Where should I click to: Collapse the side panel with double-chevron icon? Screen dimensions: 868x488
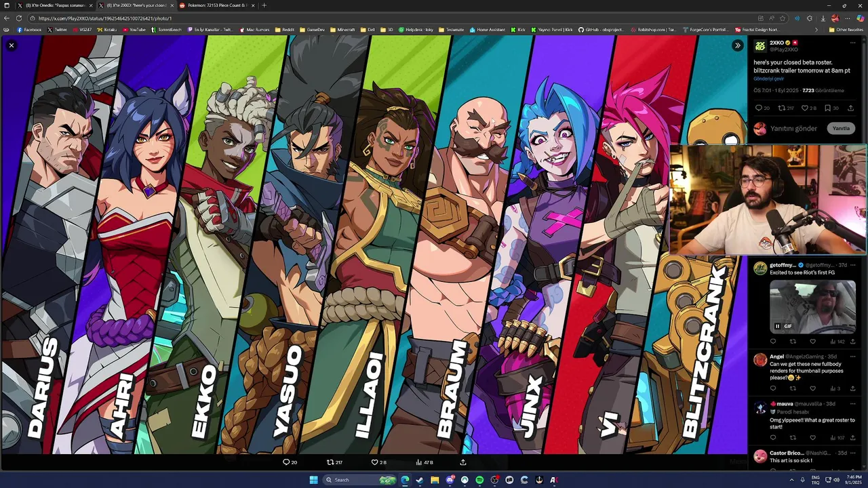click(738, 45)
